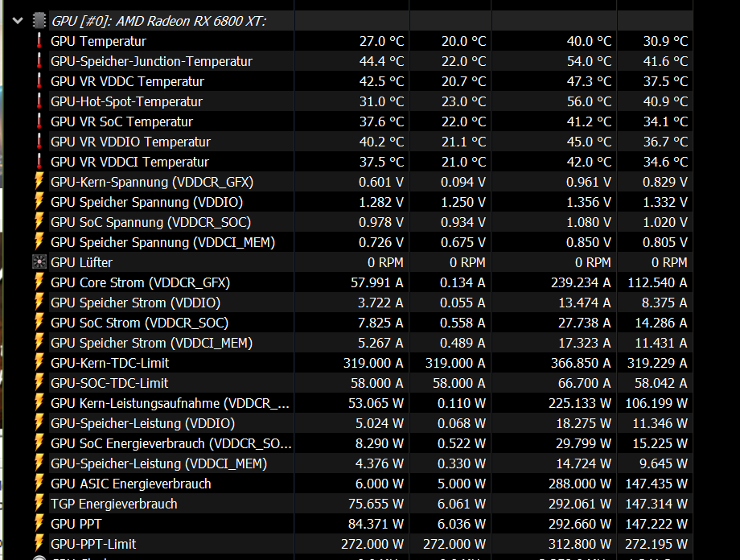Select the GPU ASIC Energieverbrauch label
This screenshot has width=740, height=560.
(x=131, y=484)
